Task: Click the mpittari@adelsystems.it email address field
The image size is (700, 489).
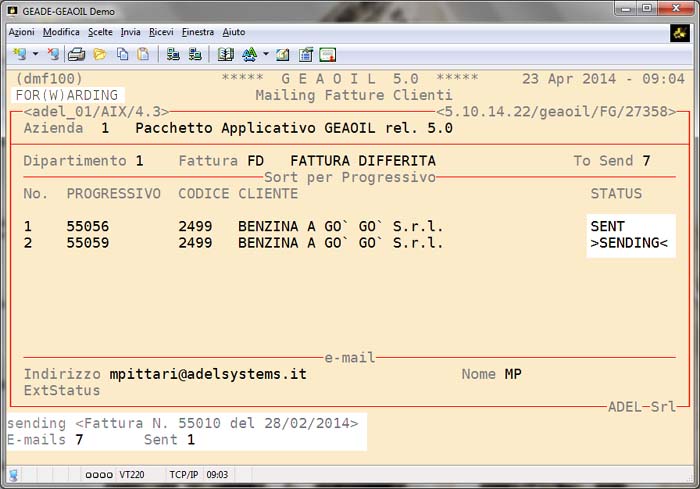Action: [x=207, y=374]
